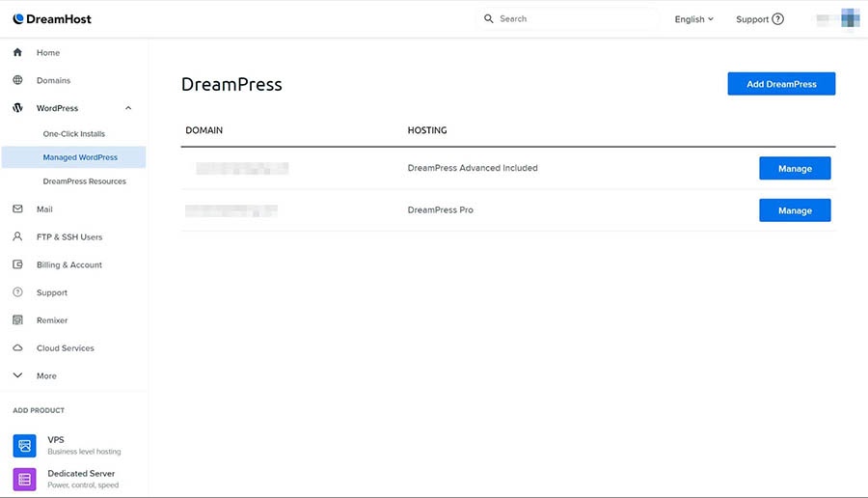Click the Add DreamPress button
The image size is (868, 498).
(x=781, y=84)
